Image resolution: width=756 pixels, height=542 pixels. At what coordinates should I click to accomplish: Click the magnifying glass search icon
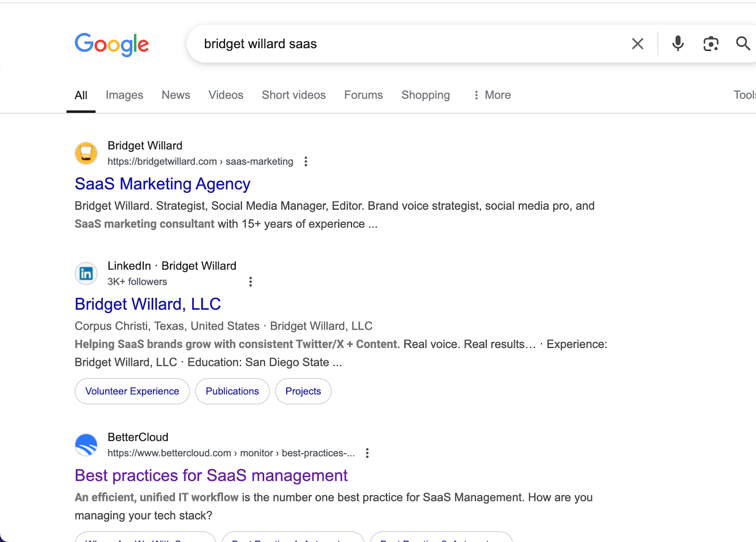[x=743, y=43]
